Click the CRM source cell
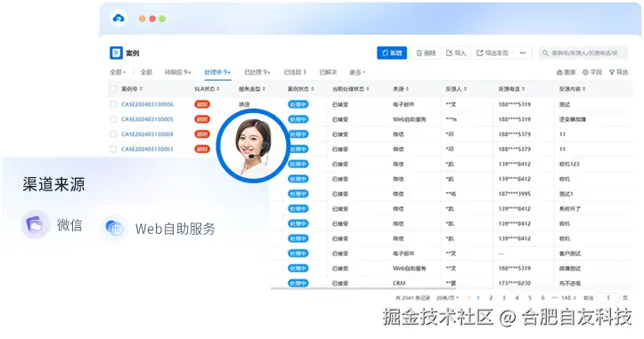The width and height of the screenshot is (644, 339). pyautogui.click(x=399, y=283)
